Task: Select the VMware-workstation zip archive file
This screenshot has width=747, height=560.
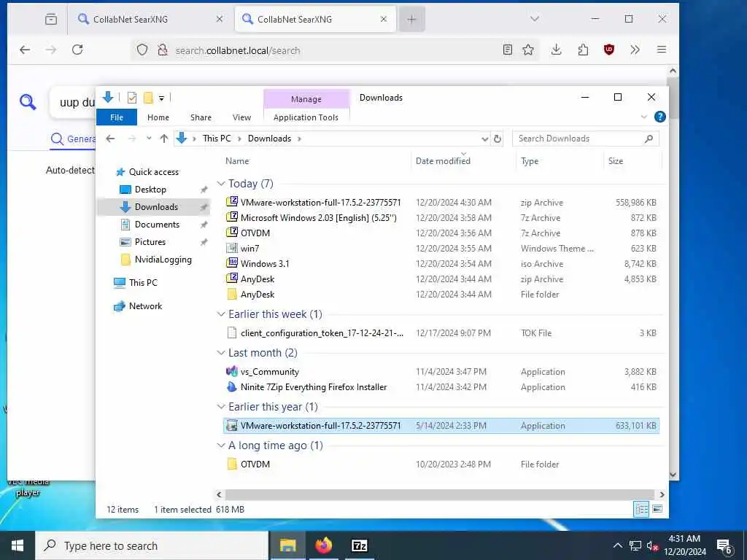Action: point(441,203)
